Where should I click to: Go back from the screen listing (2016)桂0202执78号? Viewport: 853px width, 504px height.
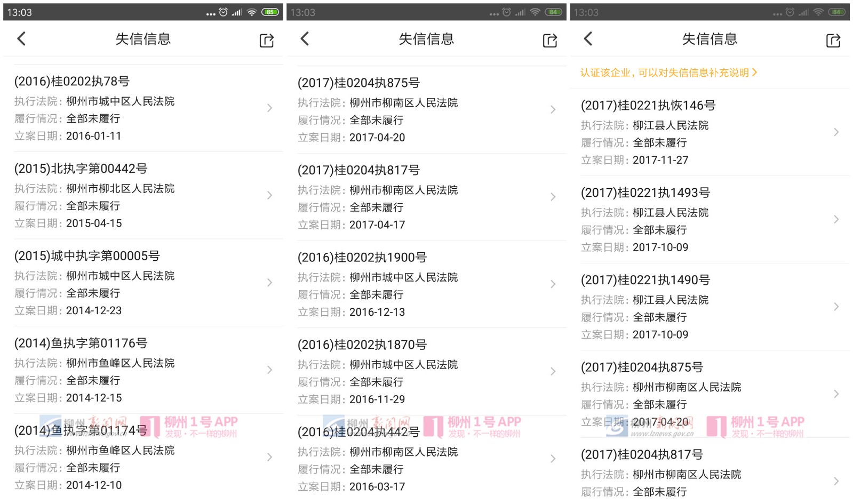pyautogui.click(x=21, y=38)
